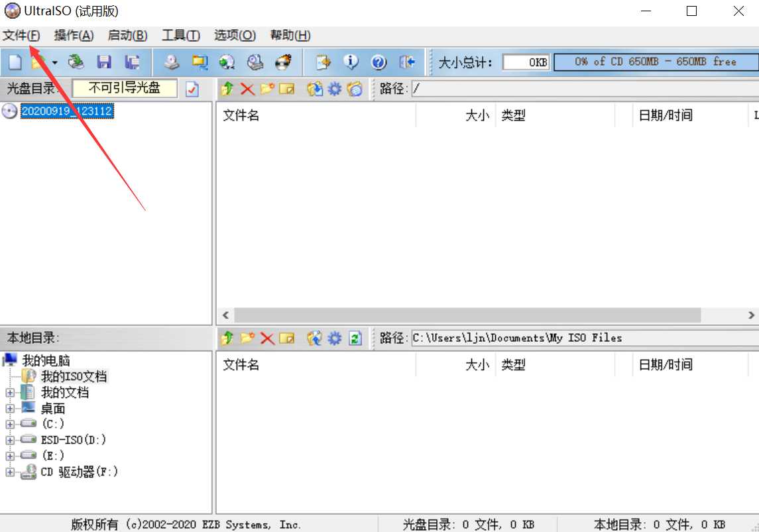Click Extract icon in disc toolbar
759x532 pixels.
(315, 89)
